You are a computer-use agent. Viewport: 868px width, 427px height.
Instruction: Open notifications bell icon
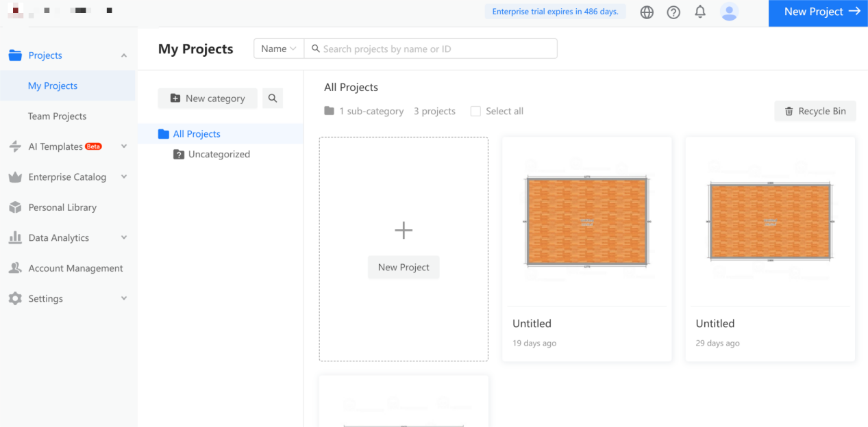click(x=700, y=12)
